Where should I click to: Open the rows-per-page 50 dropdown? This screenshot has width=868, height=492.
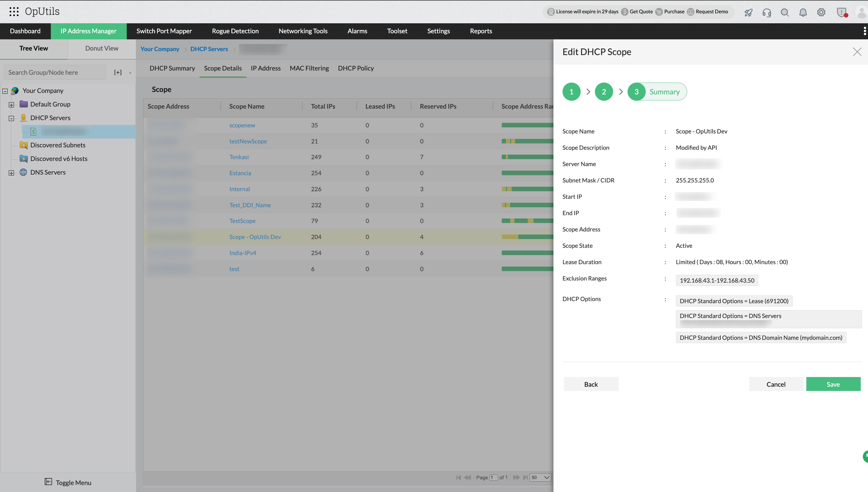click(x=540, y=477)
